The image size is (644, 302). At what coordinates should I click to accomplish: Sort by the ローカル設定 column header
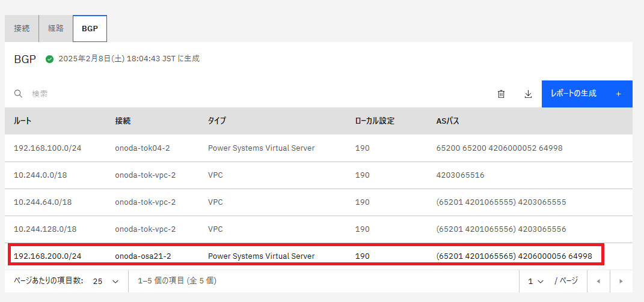(x=375, y=121)
